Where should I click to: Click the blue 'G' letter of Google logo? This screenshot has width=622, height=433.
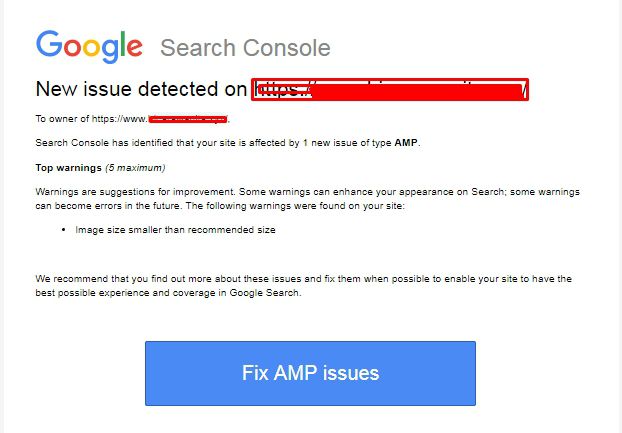(49, 44)
